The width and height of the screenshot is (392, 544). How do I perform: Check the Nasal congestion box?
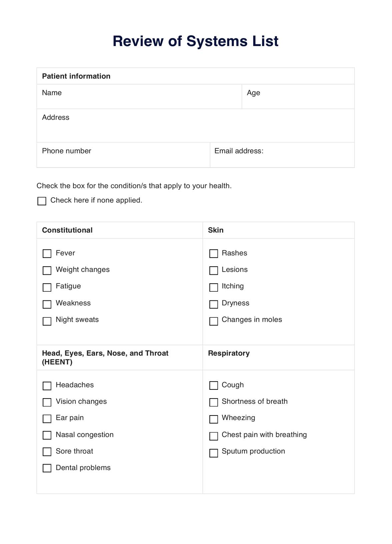point(47,435)
